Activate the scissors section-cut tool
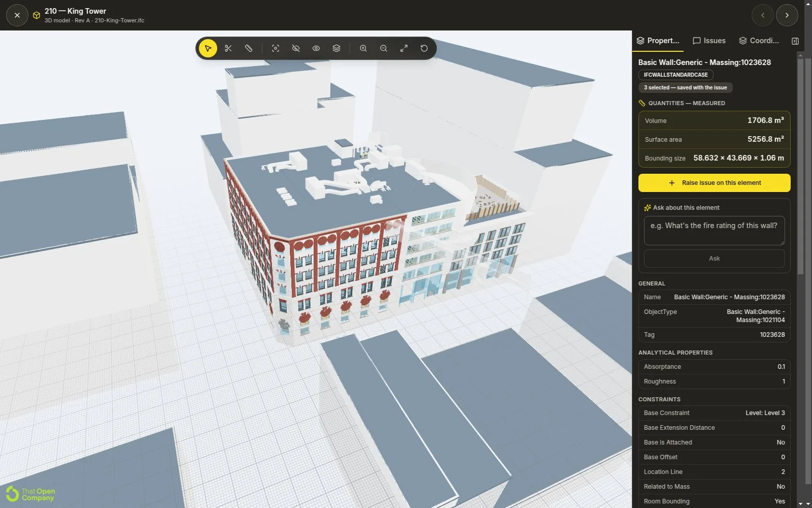This screenshot has height=508, width=812. 228,48
